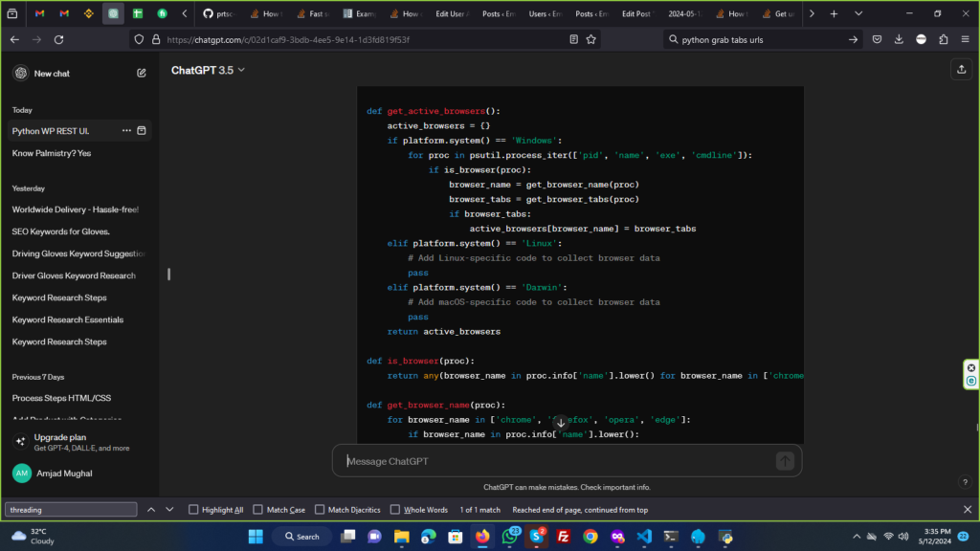Toggle the Match Case checkbox
The height and width of the screenshot is (551, 980).
point(258,510)
